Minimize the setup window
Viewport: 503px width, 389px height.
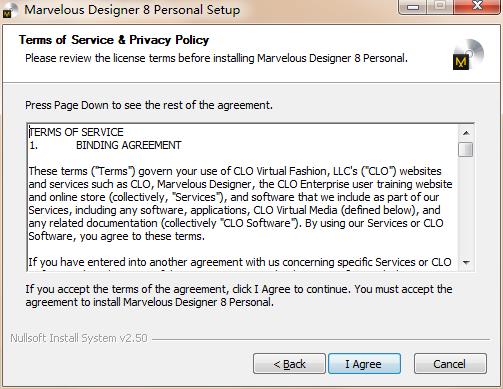coord(412,7)
